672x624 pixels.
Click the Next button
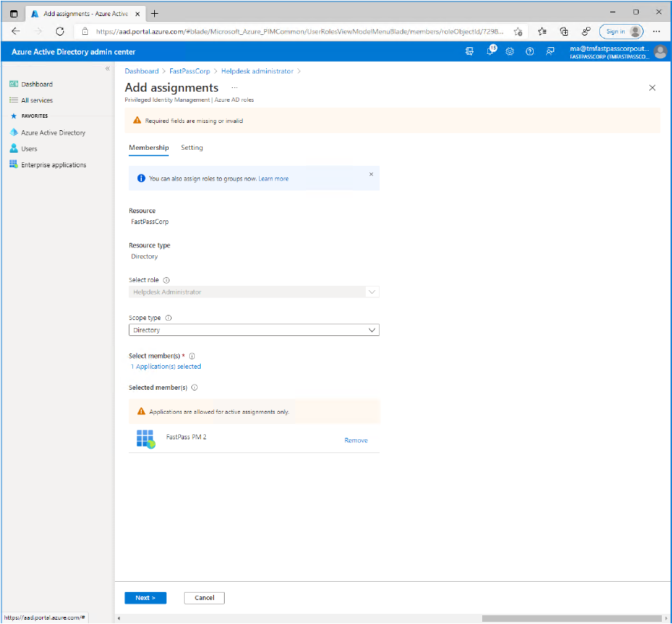pyautogui.click(x=145, y=598)
